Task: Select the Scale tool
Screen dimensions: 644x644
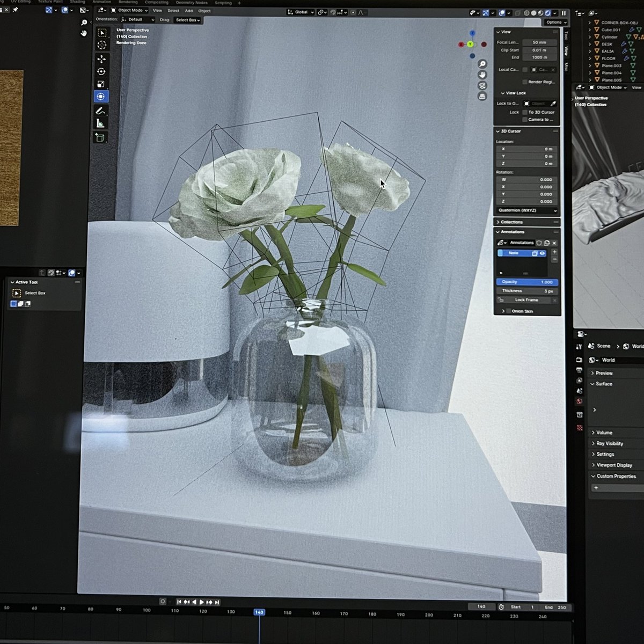Action: 101,84
